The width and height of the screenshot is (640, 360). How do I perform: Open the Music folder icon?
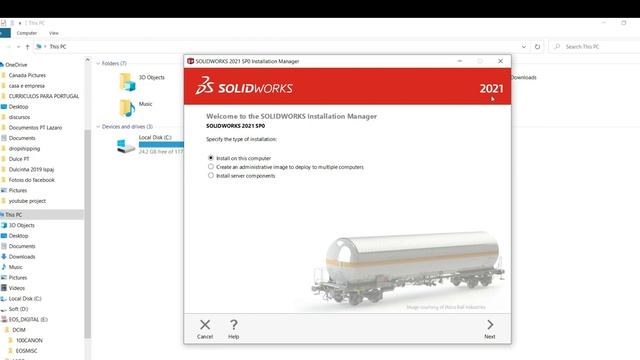(127, 108)
